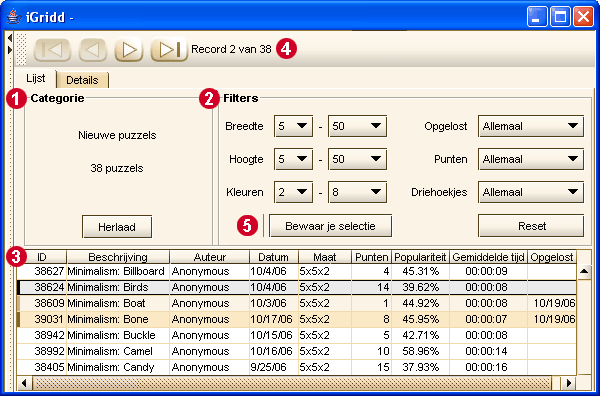Viewport: 600px width, 396px height.
Task: Click the toolbar drag handle grip
Action: click(x=22, y=49)
